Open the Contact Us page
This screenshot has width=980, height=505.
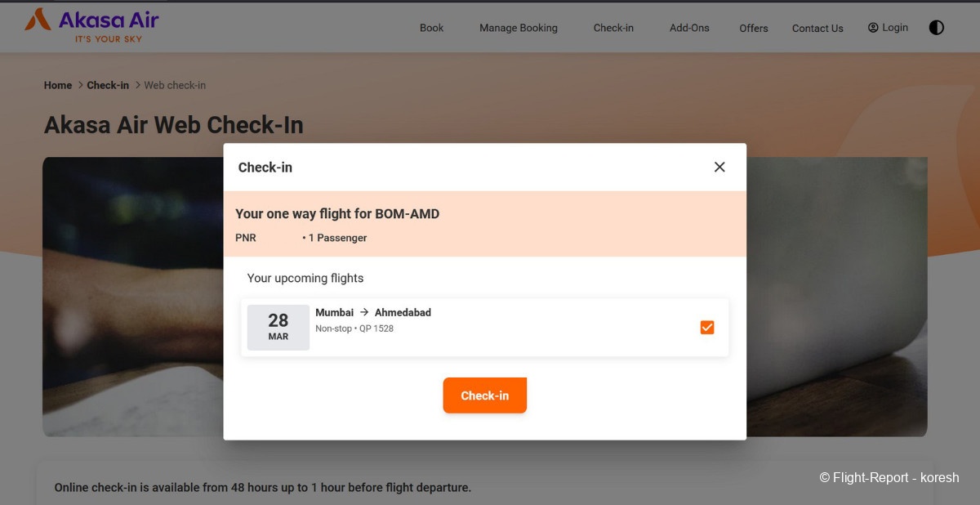(x=817, y=28)
